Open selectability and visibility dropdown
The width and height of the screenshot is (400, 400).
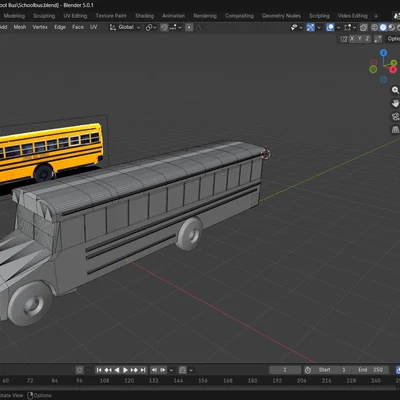(x=296, y=27)
